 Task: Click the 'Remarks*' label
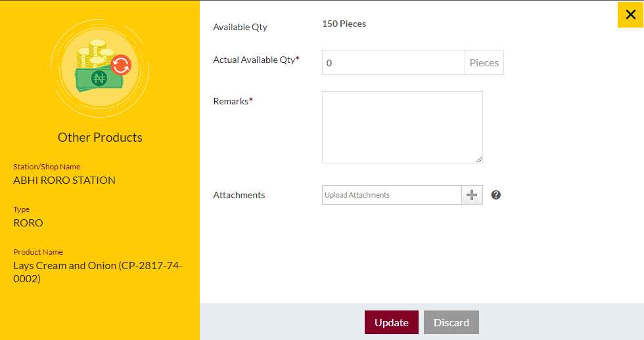(233, 101)
